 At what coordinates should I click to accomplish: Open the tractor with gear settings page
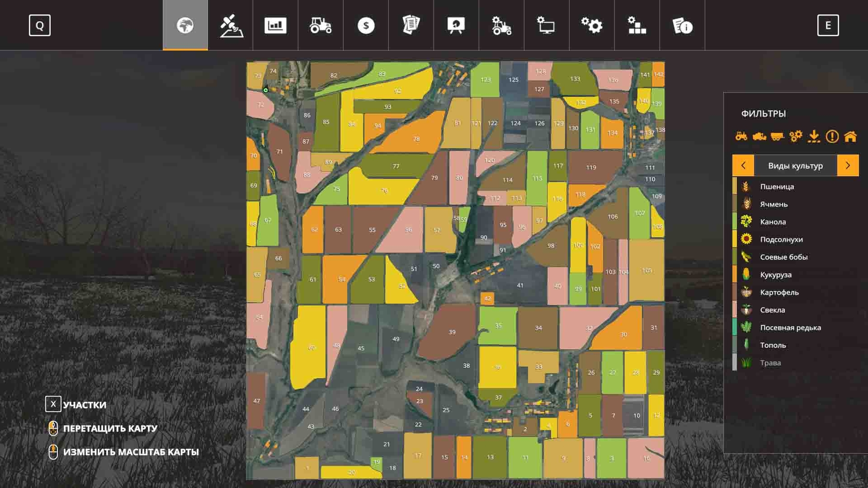point(502,26)
